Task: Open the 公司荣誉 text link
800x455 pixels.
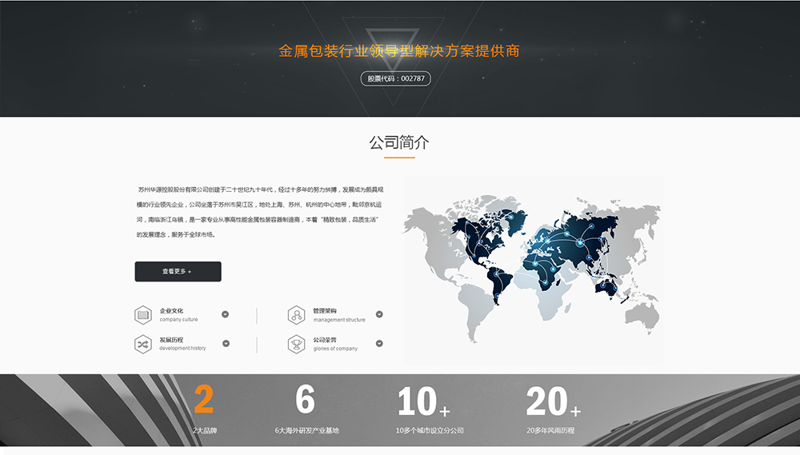Action: [325, 340]
